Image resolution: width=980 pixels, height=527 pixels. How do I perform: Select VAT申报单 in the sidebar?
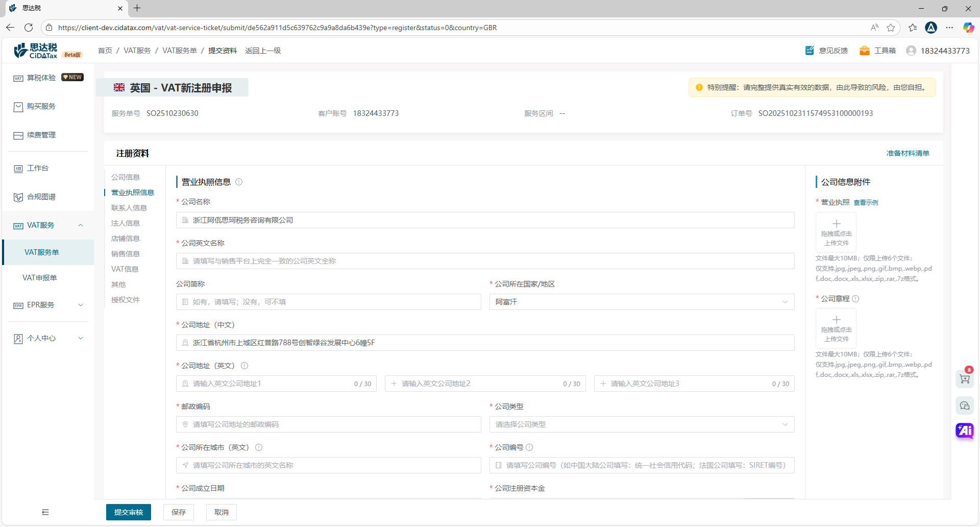(x=40, y=278)
